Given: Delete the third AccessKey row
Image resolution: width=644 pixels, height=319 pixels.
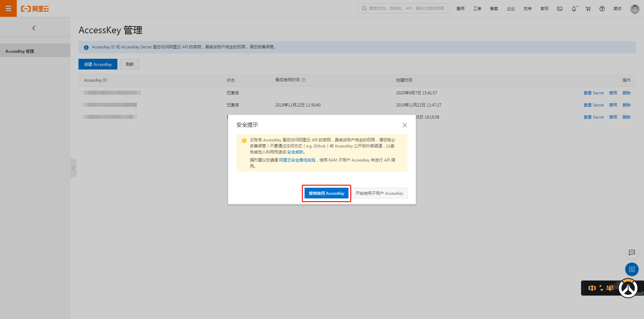Looking at the screenshot, I should coord(627,117).
